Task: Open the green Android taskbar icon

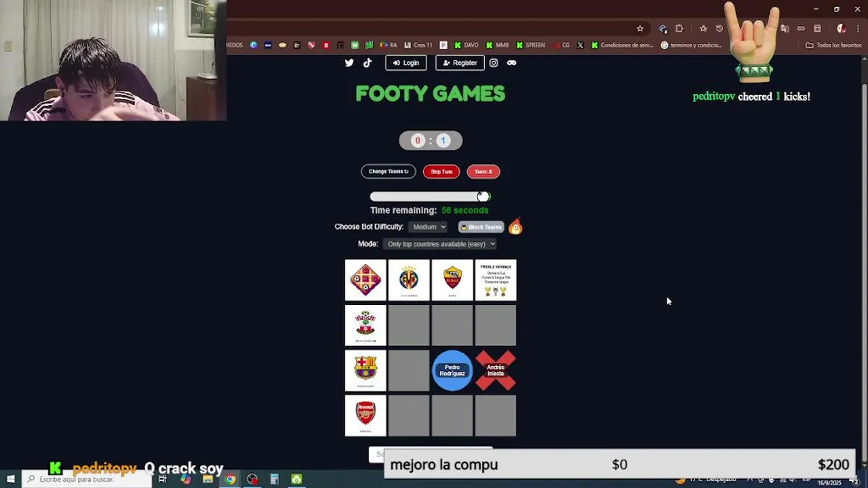Action: [296, 479]
